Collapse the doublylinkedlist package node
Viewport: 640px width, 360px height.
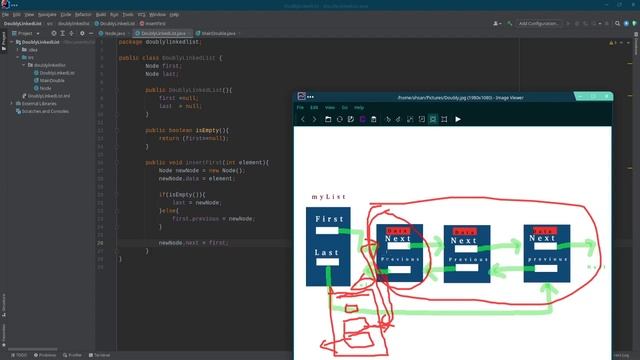coord(24,65)
